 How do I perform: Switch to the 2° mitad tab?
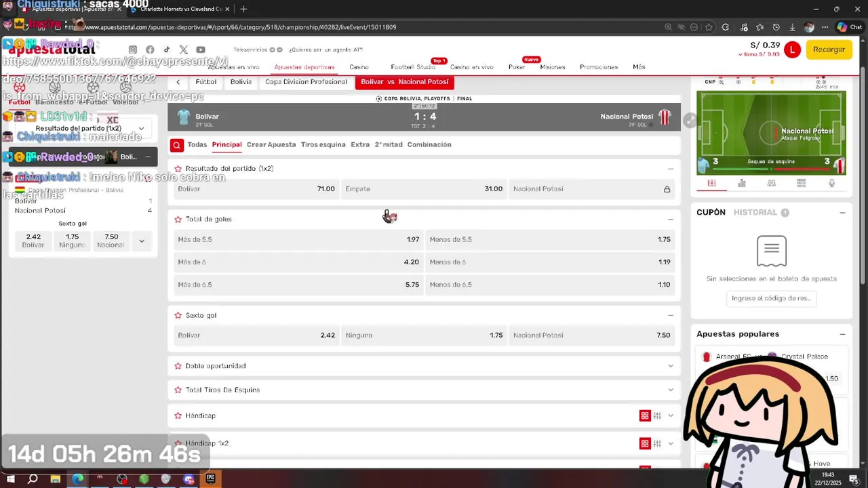point(389,145)
